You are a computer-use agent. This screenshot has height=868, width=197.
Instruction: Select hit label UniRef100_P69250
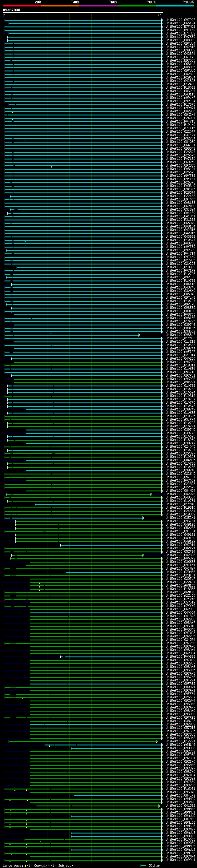180,162
